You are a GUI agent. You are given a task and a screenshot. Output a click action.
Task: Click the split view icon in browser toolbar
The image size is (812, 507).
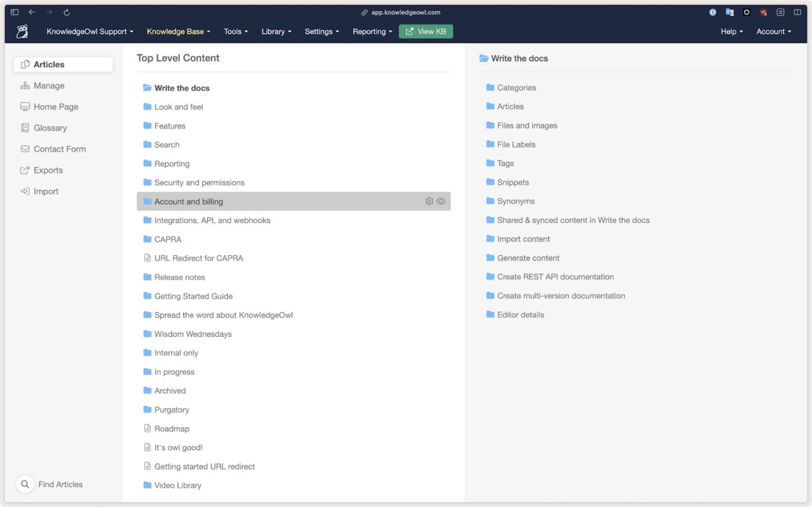(797, 12)
